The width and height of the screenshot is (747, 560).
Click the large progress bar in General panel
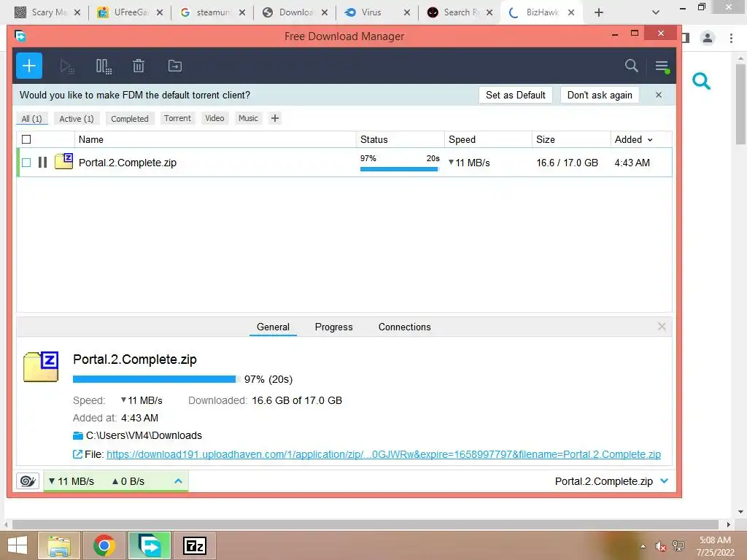click(x=156, y=379)
